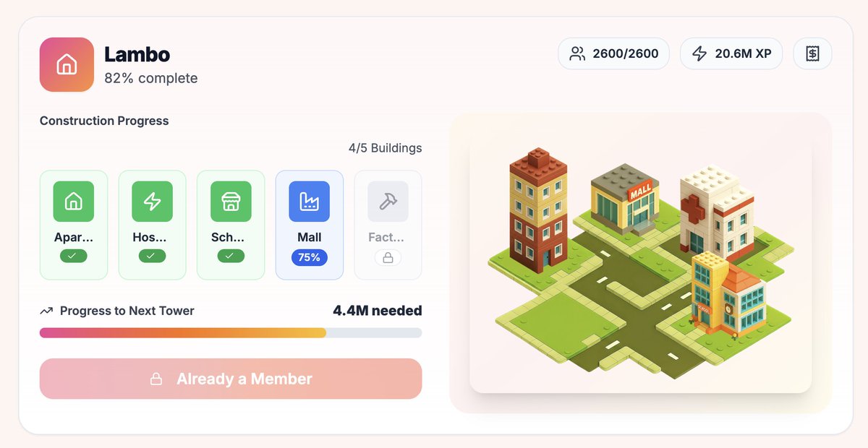Click the 20.6M XP pill
868x448 pixels.
[731, 53]
